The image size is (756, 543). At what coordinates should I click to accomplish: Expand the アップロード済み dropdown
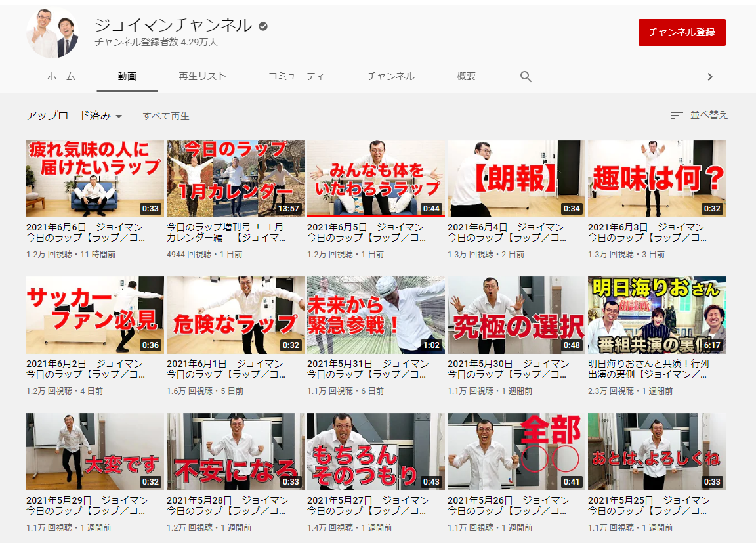pos(74,116)
